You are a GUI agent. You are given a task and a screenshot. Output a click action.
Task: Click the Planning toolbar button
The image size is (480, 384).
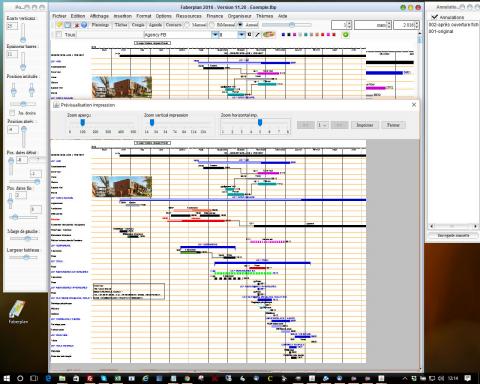click(x=100, y=25)
